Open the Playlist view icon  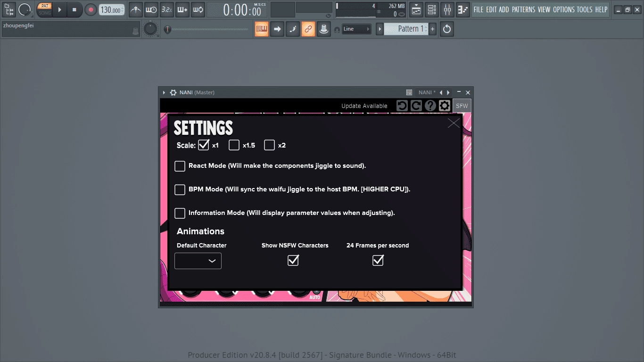coord(416,9)
